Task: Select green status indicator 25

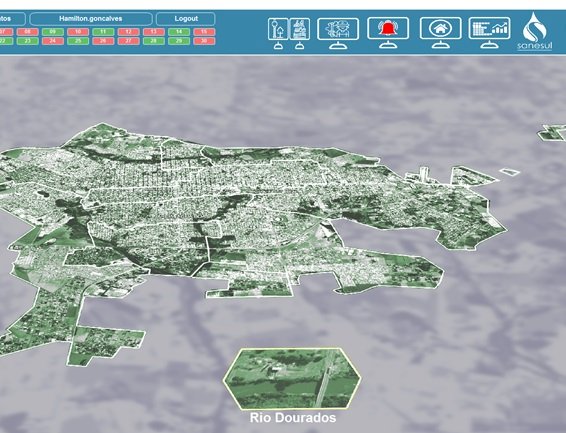Action: (78, 41)
